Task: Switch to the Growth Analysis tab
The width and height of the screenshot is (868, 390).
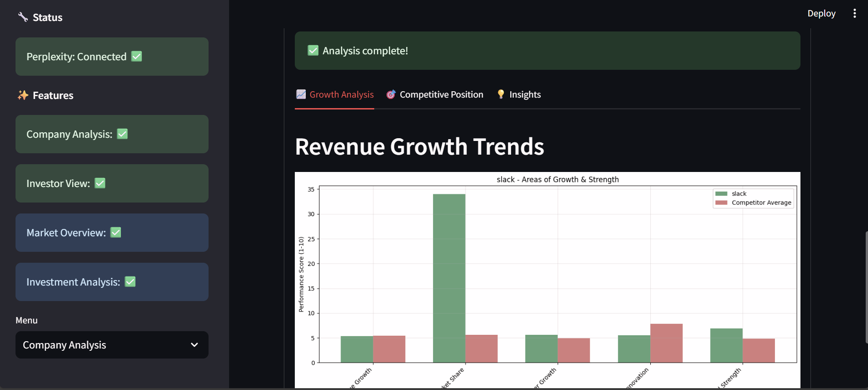Action: click(335, 94)
